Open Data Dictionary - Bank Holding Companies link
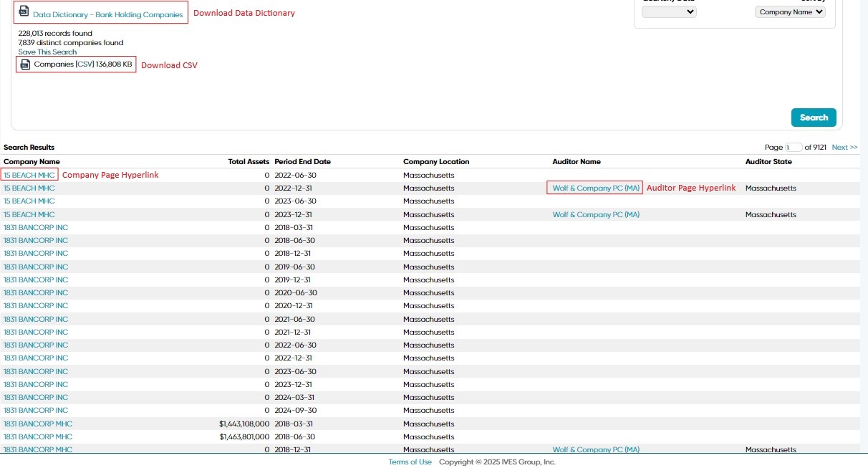 [x=107, y=14]
